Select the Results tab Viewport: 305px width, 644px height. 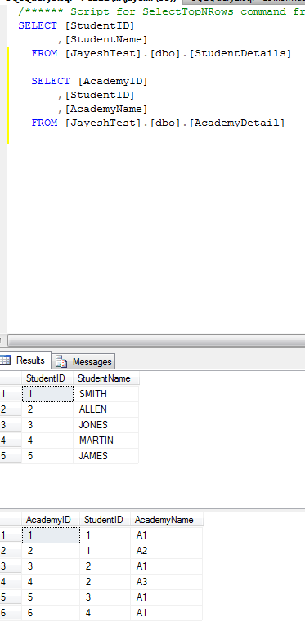pos(25,360)
